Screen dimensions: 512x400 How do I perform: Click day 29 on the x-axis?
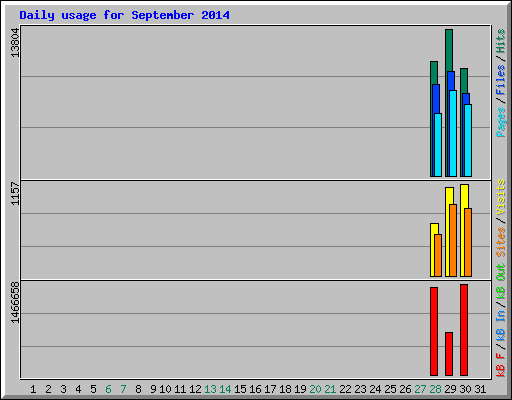(450, 389)
